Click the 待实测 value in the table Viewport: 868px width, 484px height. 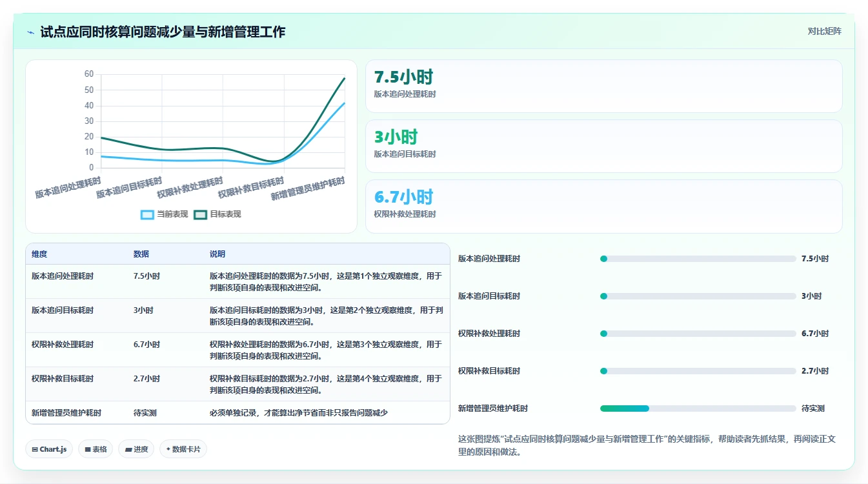(x=145, y=413)
